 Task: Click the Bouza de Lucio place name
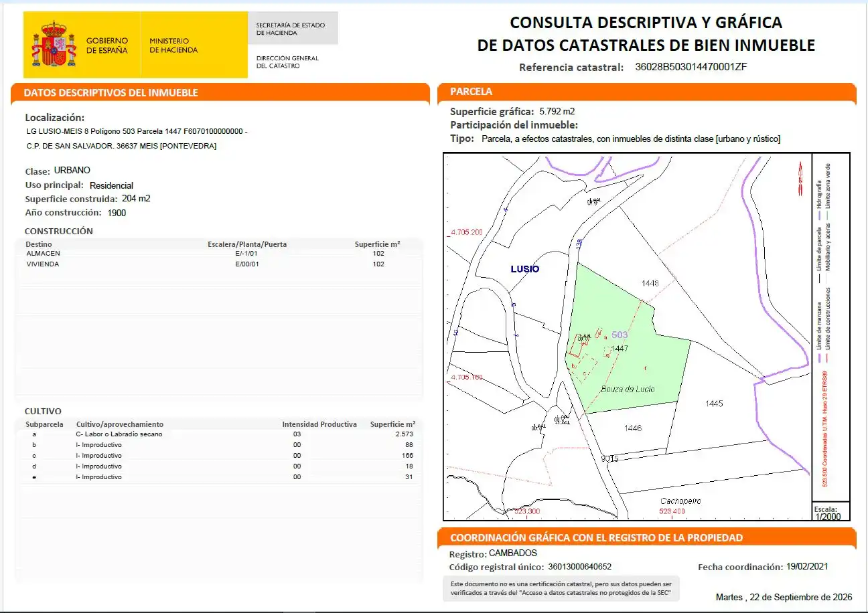pyautogui.click(x=628, y=389)
